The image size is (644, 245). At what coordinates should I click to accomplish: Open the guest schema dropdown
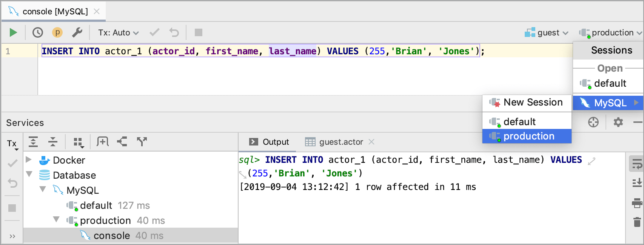coord(547,33)
